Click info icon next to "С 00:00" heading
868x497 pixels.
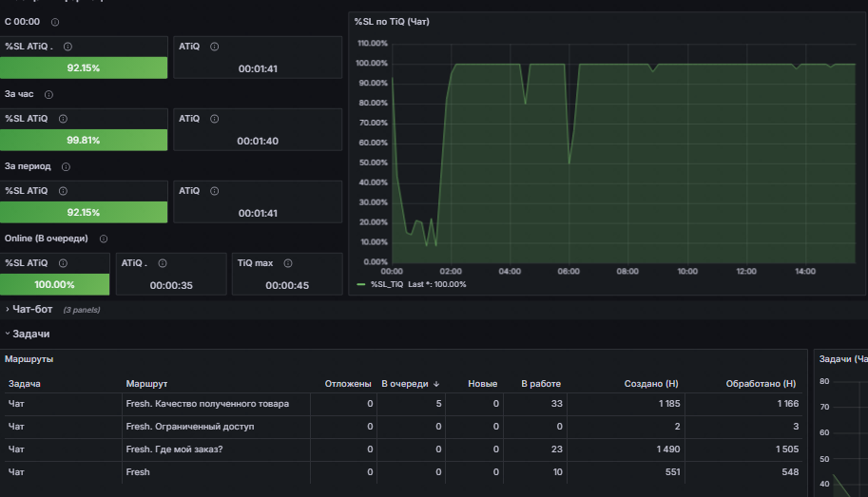pyautogui.click(x=55, y=22)
